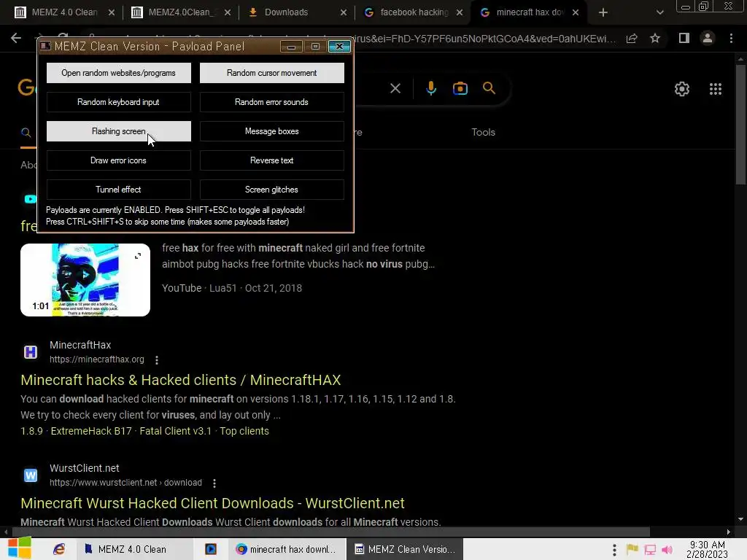Screen dimensions: 747x560
Task: Open Minecraft hacks & Hacked clients link
Action: pos(181,380)
